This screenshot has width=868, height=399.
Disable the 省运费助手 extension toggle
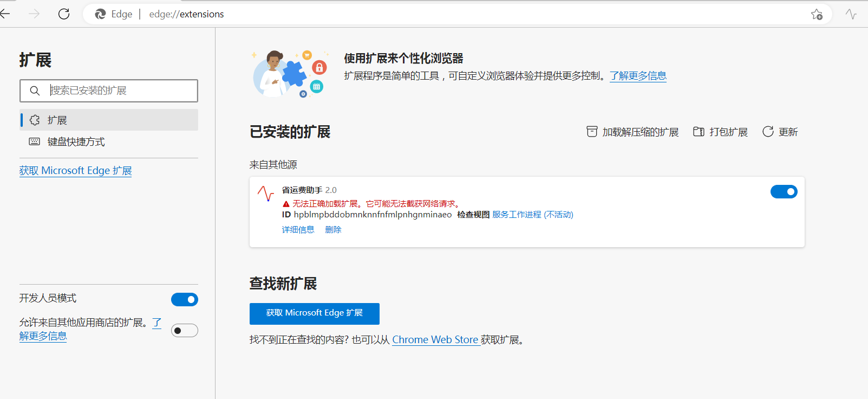tap(784, 191)
